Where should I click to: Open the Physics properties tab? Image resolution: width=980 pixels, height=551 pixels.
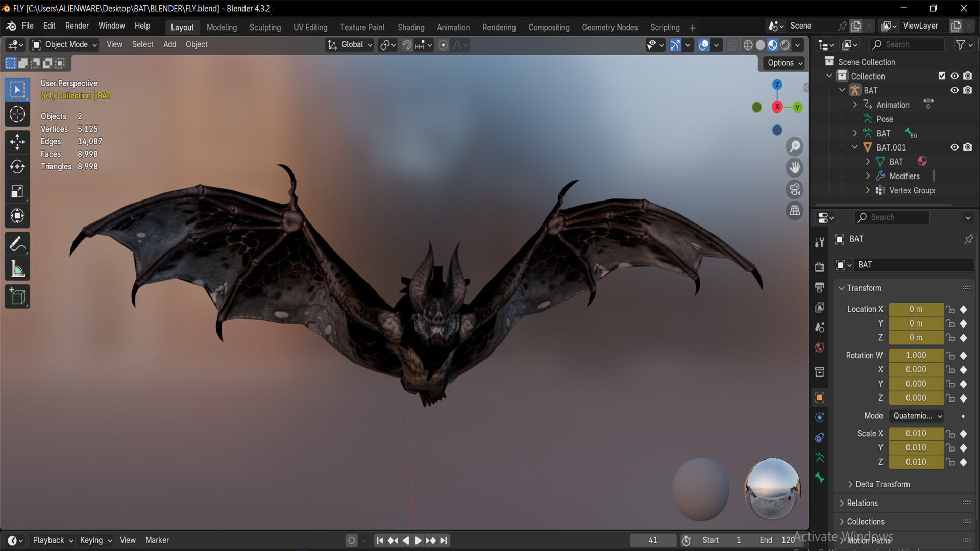[x=820, y=417]
